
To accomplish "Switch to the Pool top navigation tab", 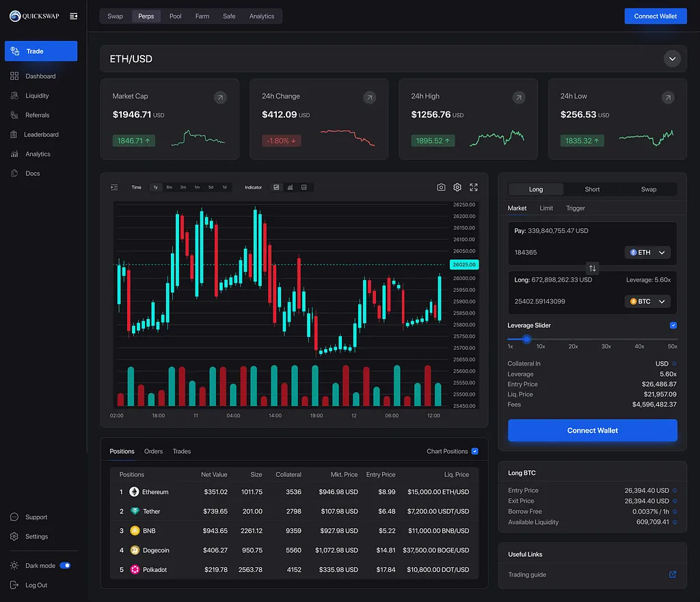I will click(x=176, y=16).
